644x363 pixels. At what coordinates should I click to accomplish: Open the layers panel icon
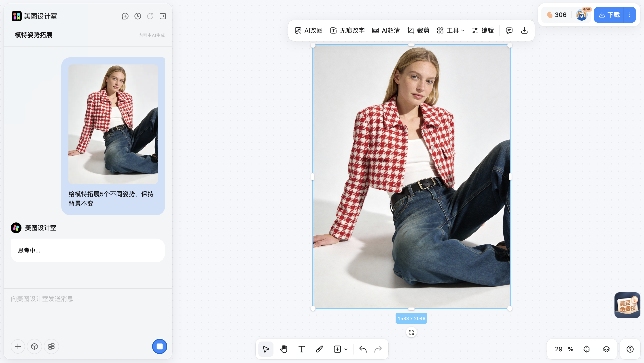[606, 349]
